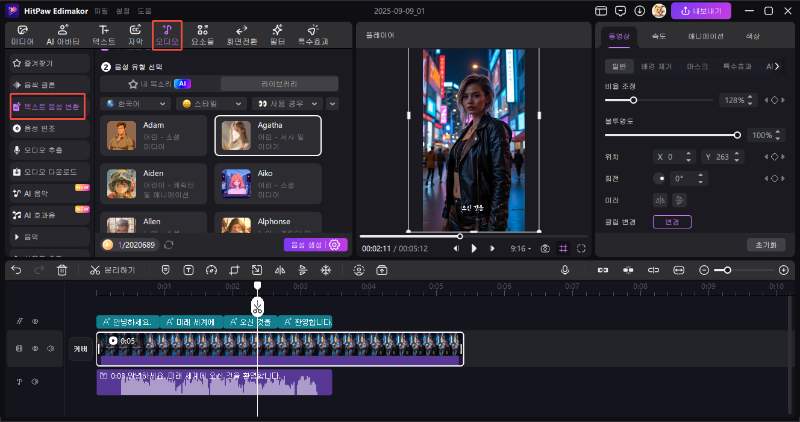This screenshot has width=800, height=422.
Task: Select the Adam voice card
Action: [x=153, y=135]
